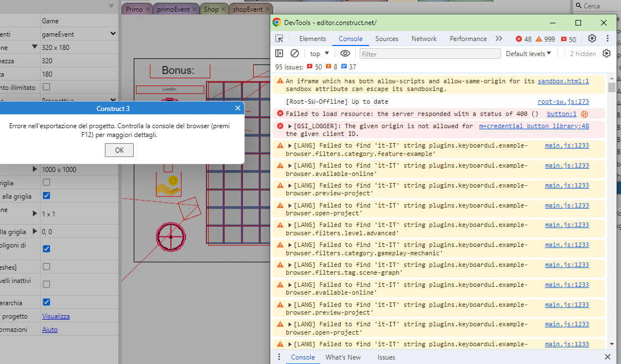Click the console vertical scrollbar down arrow

[x=612, y=344]
